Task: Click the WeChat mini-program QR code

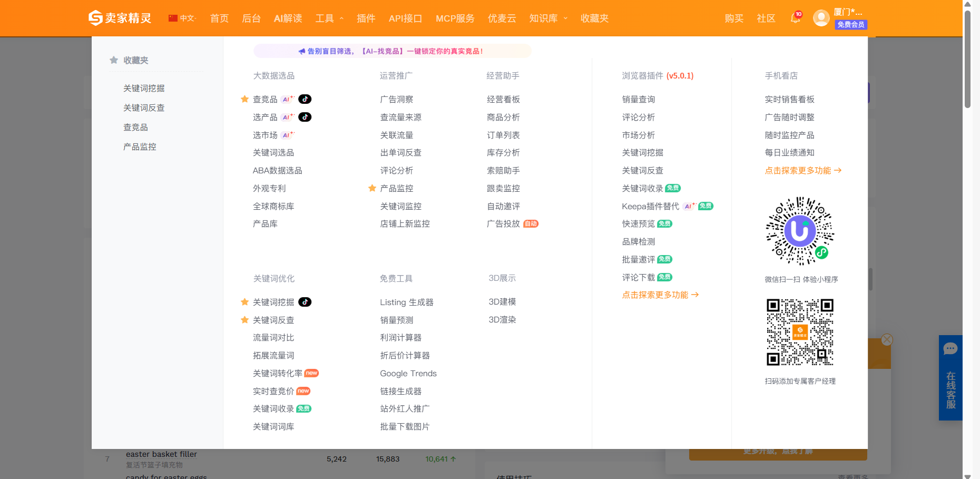Action: pyautogui.click(x=800, y=231)
